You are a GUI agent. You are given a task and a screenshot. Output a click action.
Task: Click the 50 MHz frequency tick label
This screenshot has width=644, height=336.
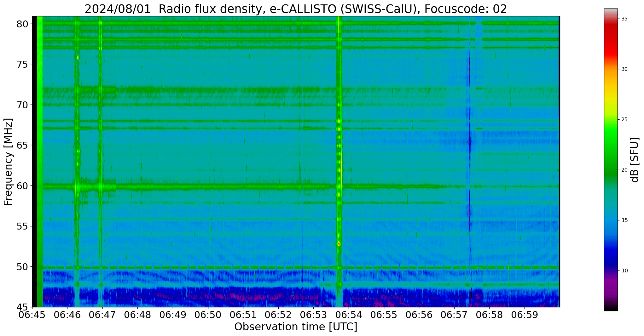[x=22, y=267]
